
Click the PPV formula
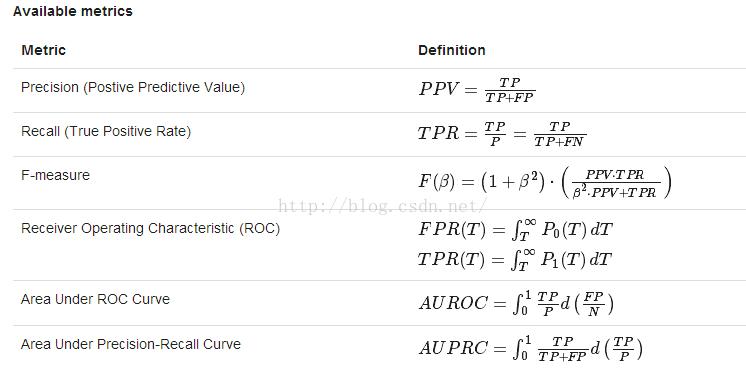(477, 89)
